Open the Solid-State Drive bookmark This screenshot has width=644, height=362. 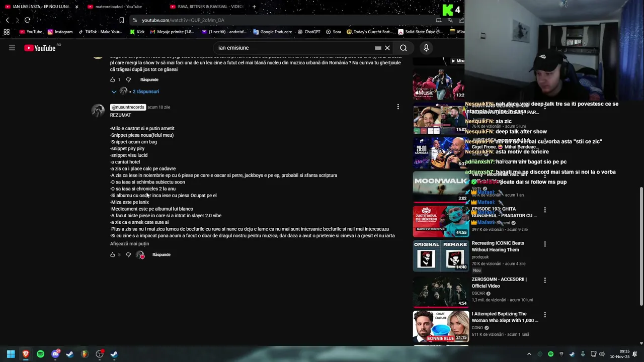tap(420, 32)
